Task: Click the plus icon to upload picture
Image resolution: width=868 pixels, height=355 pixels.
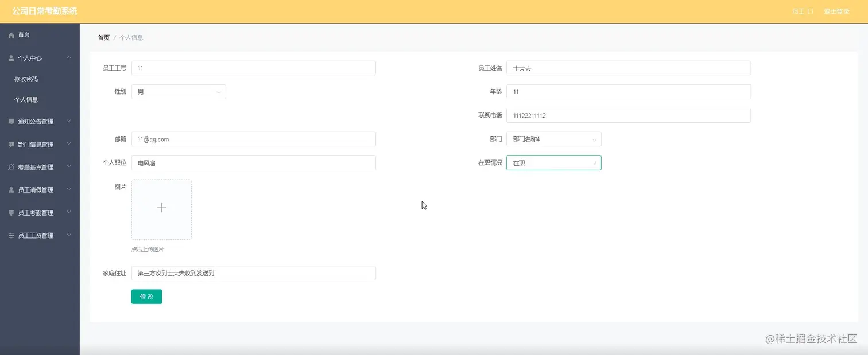Action: tap(161, 208)
